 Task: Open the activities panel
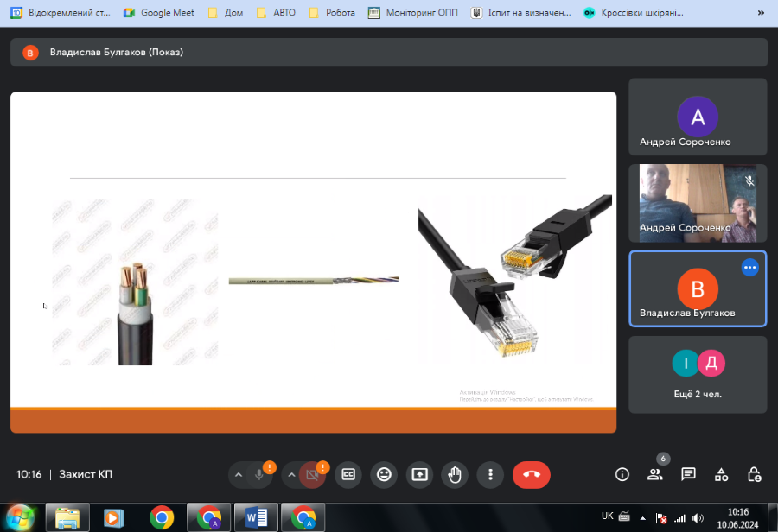point(721,474)
